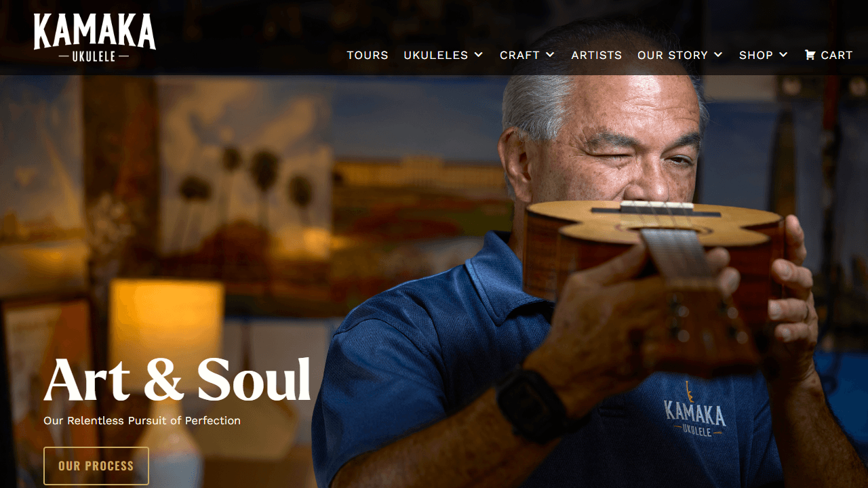Click the Art & Soul headline
The width and height of the screenshot is (868, 488).
[177, 380]
